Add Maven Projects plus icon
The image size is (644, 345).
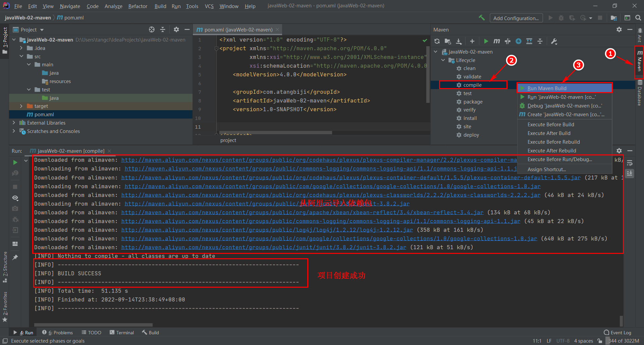pos(472,41)
